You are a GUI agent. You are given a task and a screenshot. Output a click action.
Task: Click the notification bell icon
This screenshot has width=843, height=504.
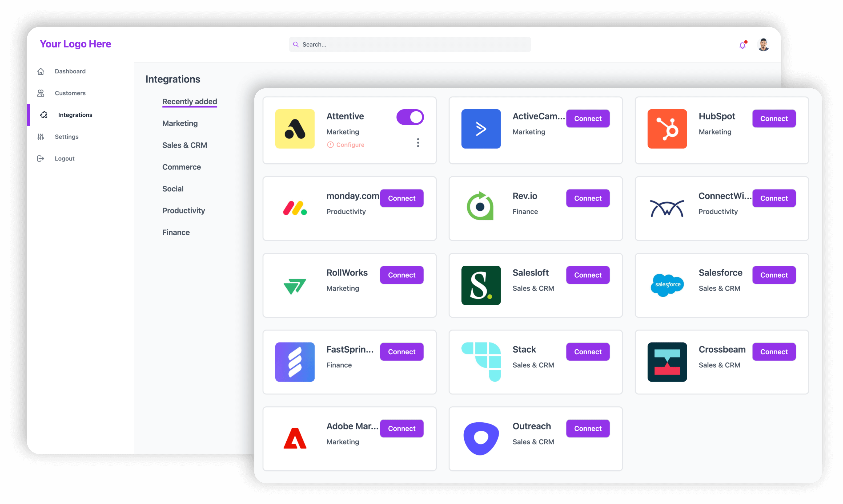[x=743, y=45]
